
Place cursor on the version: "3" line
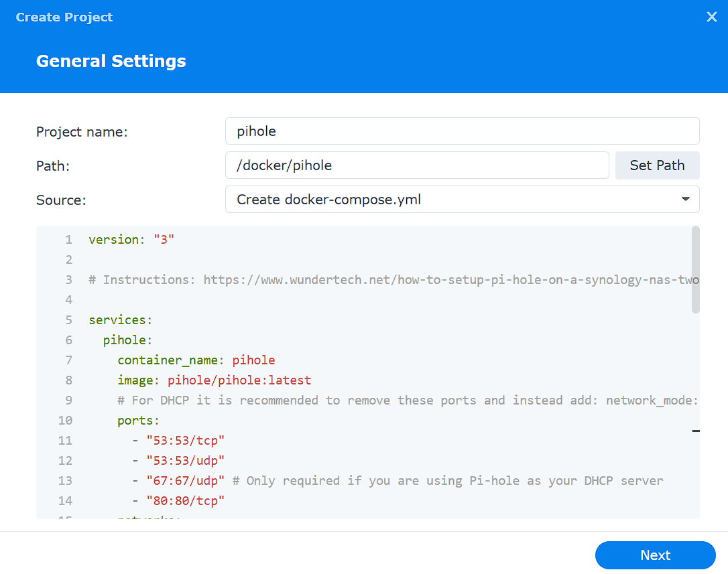(x=131, y=239)
